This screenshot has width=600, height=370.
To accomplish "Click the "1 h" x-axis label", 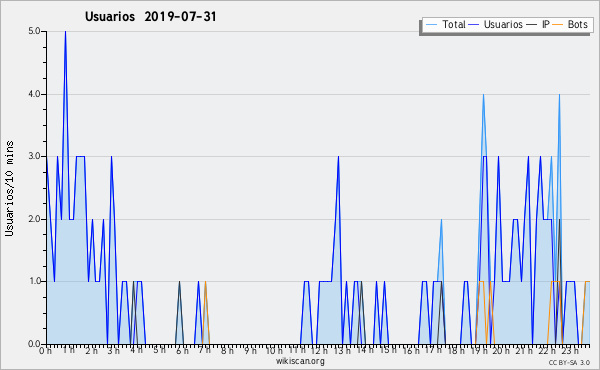I will pyautogui.click(x=69, y=350).
